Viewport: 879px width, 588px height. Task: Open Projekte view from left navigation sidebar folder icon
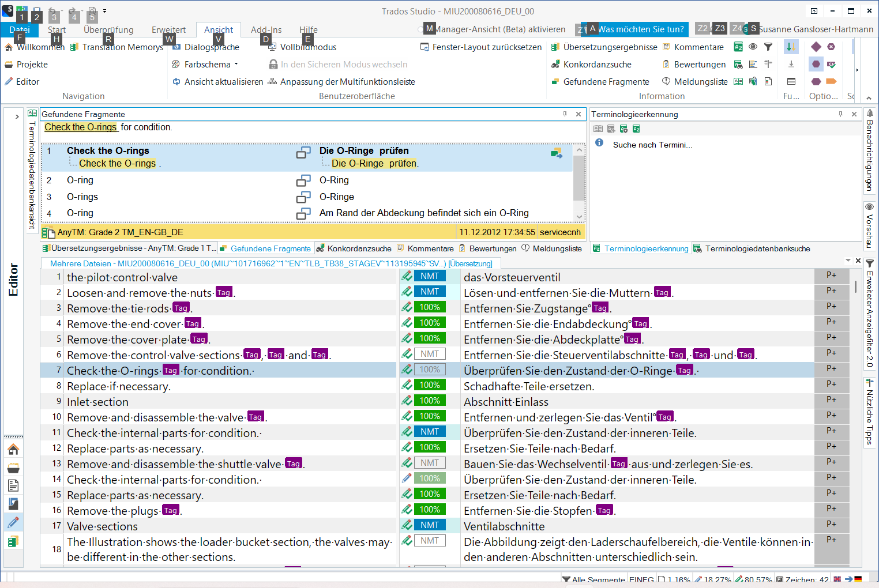coord(13,468)
